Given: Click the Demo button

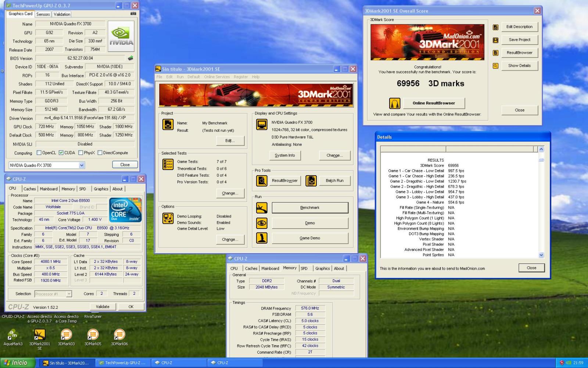Looking at the screenshot, I should [x=310, y=223].
